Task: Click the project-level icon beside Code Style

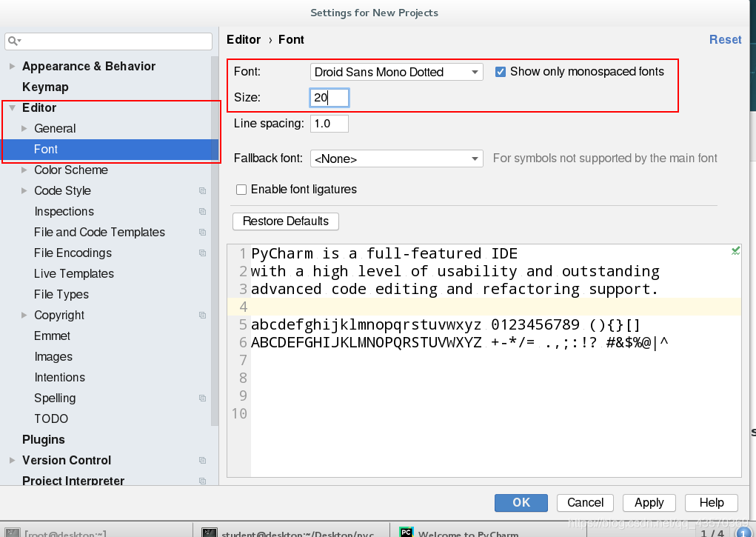Action: [202, 191]
